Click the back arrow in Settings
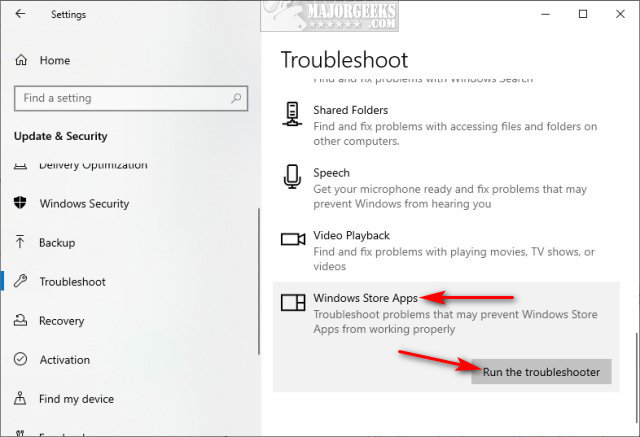This screenshot has width=640, height=437. pyautogui.click(x=20, y=14)
